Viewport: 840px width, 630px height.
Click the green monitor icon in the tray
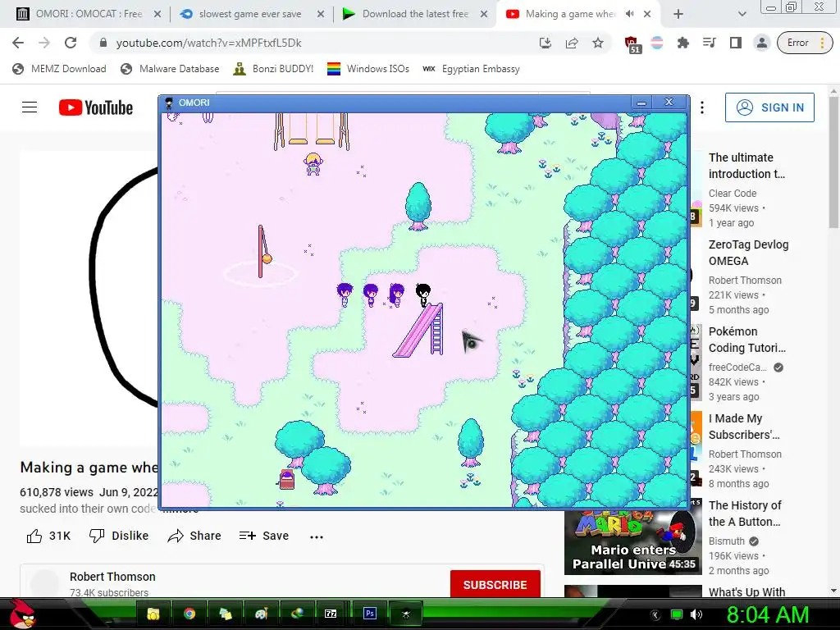[677, 614]
